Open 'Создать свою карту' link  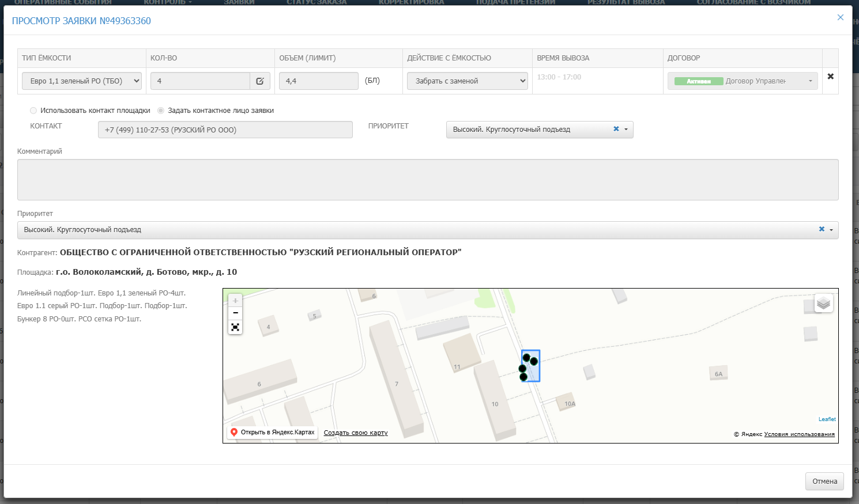pyautogui.click(x=356, y=433)
